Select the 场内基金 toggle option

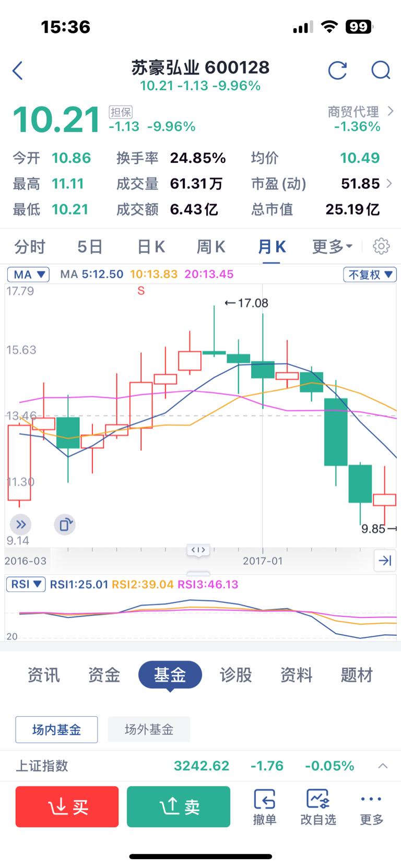[x=56, y=729]
